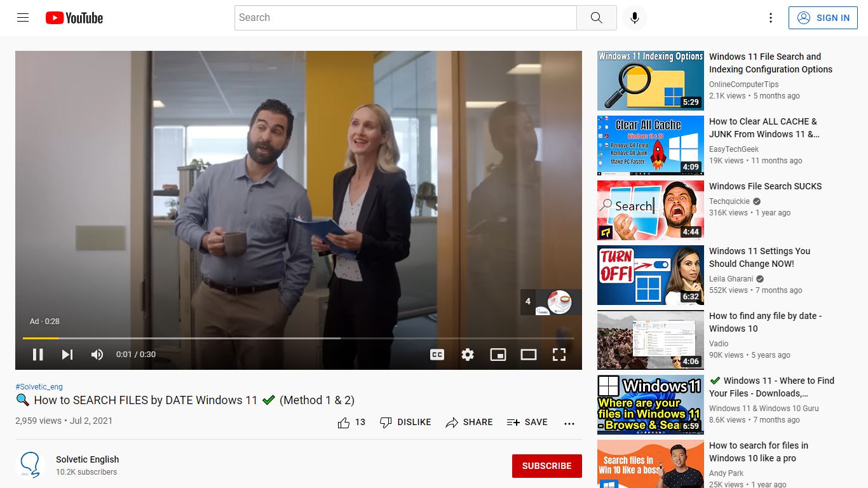Image resolution: width=868 pixels, height=488 pixels.
Task: Pause the video
Action: [x=38, y=355]
